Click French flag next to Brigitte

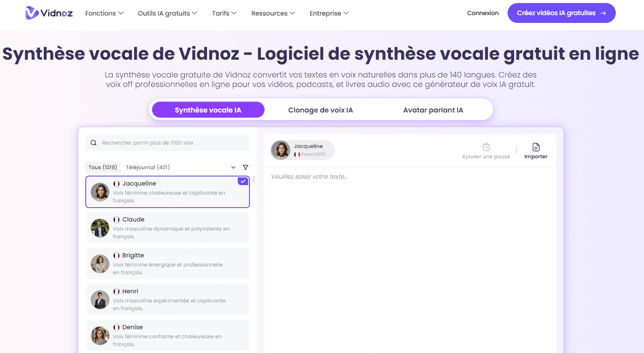(x=117, y=256)
